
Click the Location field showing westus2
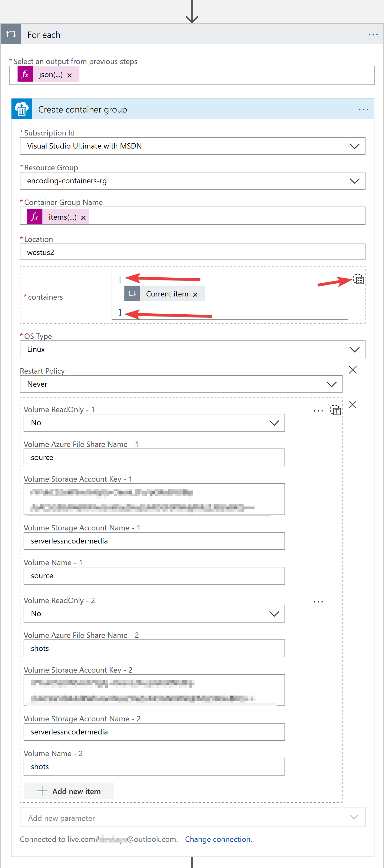(x=192, y=252)
